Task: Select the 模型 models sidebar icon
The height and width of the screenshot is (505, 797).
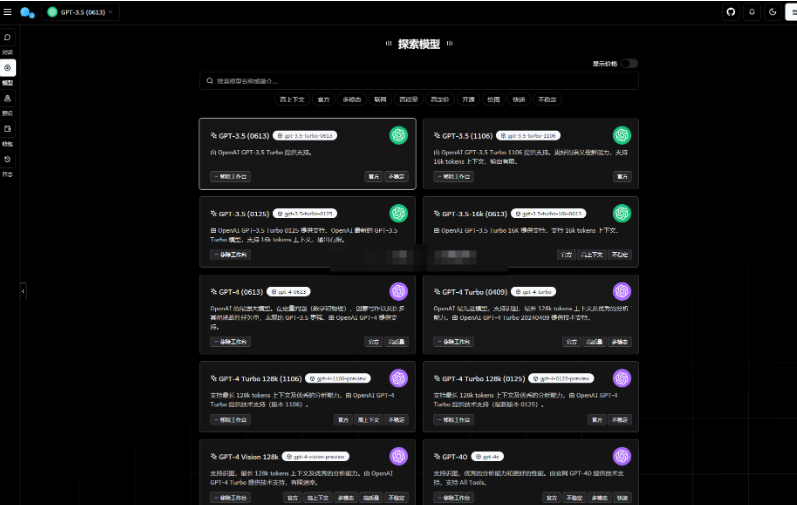Action: tap(8, 68)
